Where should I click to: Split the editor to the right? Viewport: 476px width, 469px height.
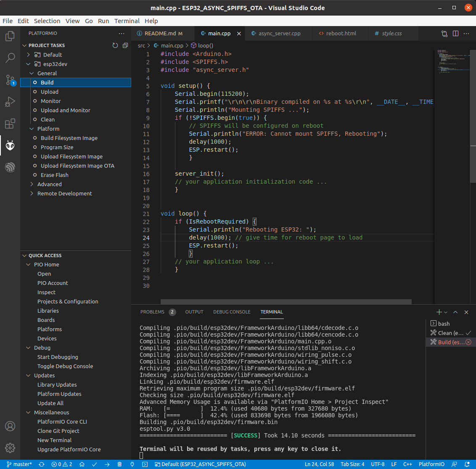[455, 33]
